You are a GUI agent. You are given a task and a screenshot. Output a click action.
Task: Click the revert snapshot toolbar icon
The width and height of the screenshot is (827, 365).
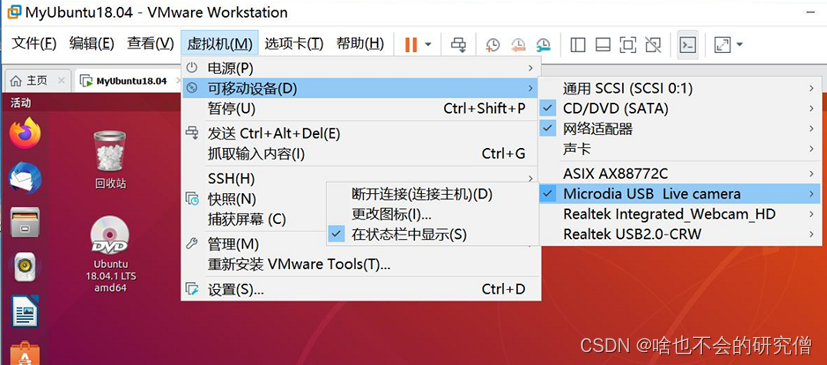(518, 45)
